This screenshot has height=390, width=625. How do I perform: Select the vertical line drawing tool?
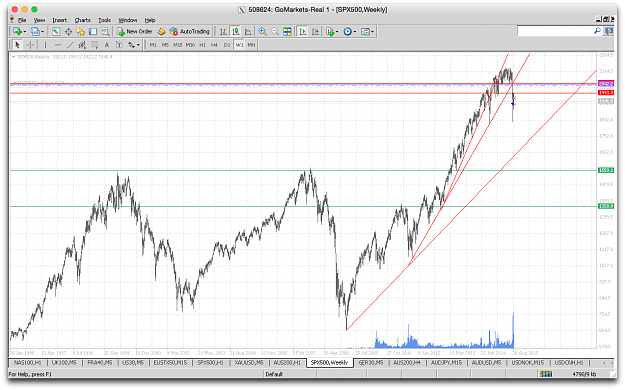[x=45, y=45]
